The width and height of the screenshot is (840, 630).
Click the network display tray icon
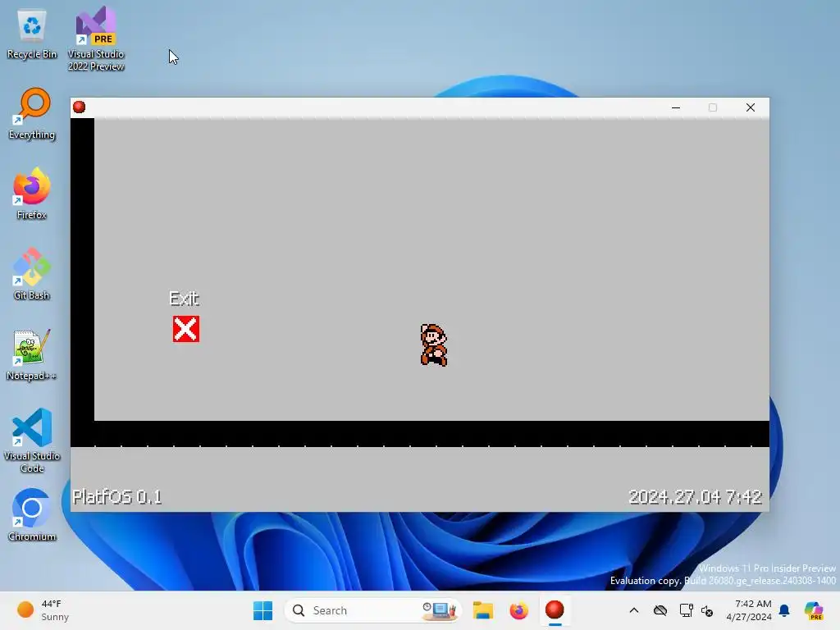pyautogui.click(x=686, y=610)
